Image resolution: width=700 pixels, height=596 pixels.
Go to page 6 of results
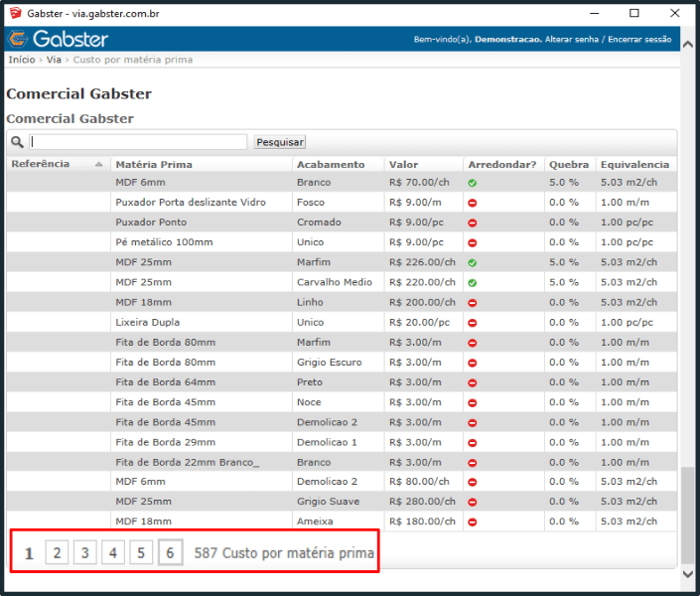coord(170,552)
